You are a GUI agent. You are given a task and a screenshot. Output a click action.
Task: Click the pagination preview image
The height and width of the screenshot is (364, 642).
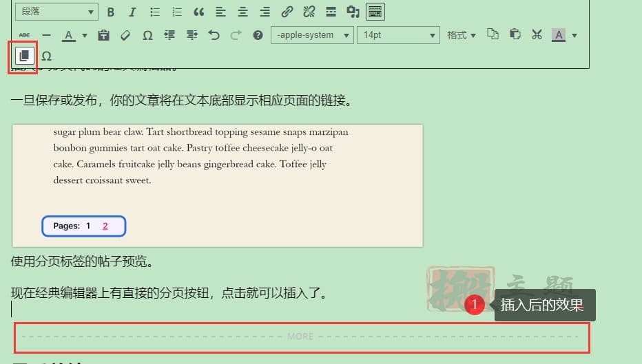(x=218, y=186)
